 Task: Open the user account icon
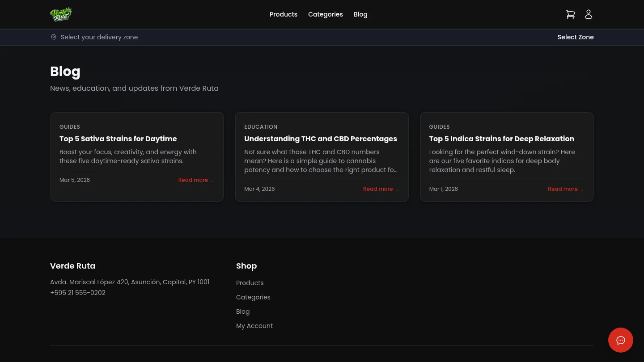coord(589,14)
